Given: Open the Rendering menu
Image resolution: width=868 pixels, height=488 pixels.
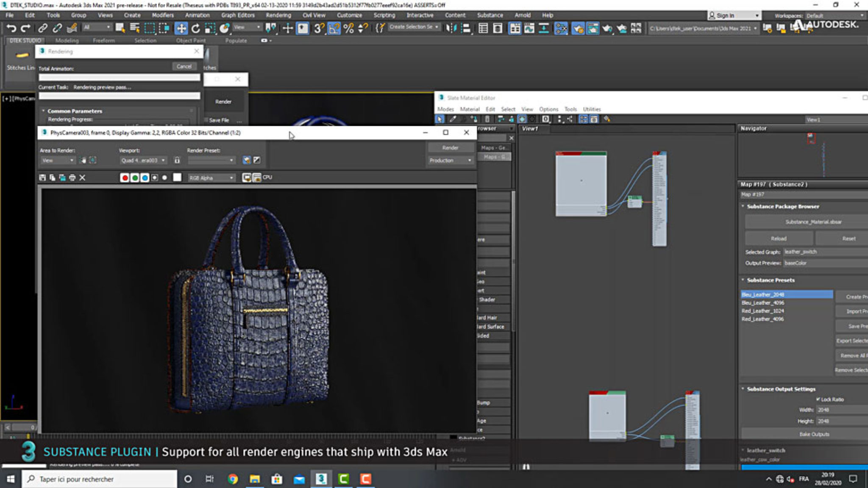Looking at the screenshot, I should tap(278, 15).
